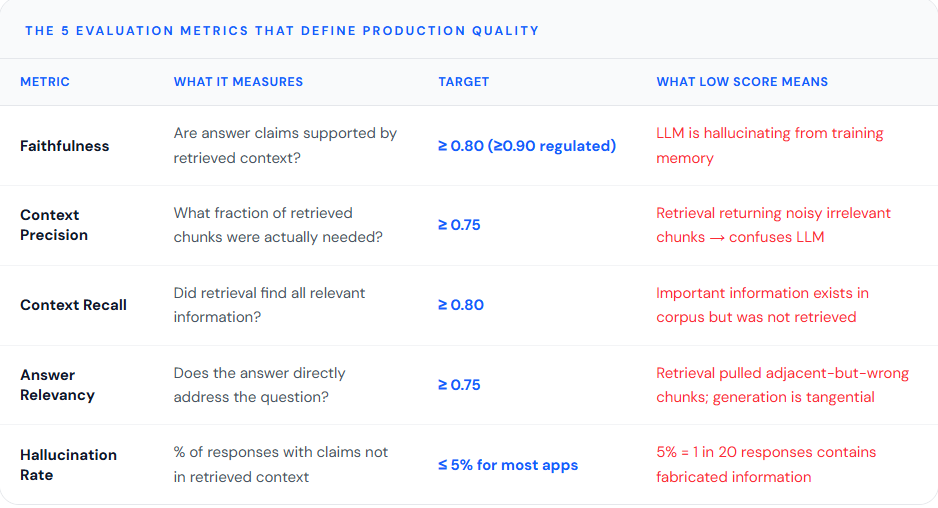Click the WHAT IT MEASURES column header
This screenshot has height=508, width=938.
point(238,82)
